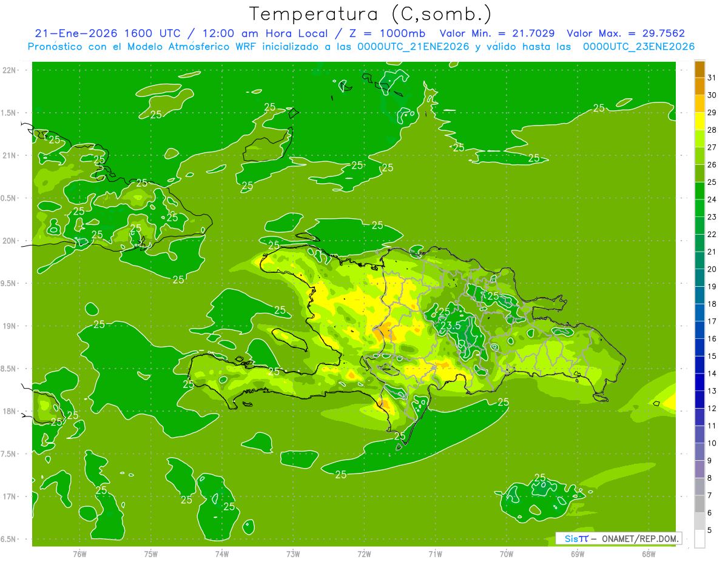Click legend value "13" on color scale
The image size is (728, 562).
[712, 391]
